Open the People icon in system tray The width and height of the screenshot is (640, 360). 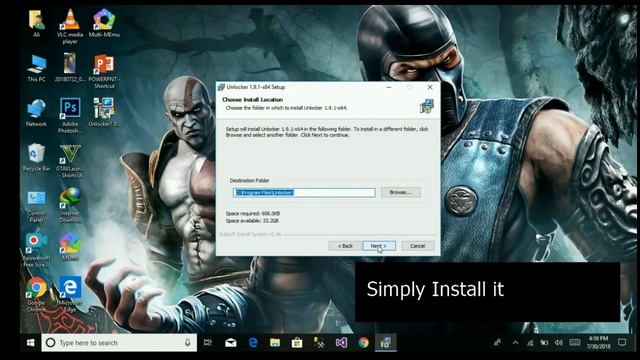tap(497, 342)
